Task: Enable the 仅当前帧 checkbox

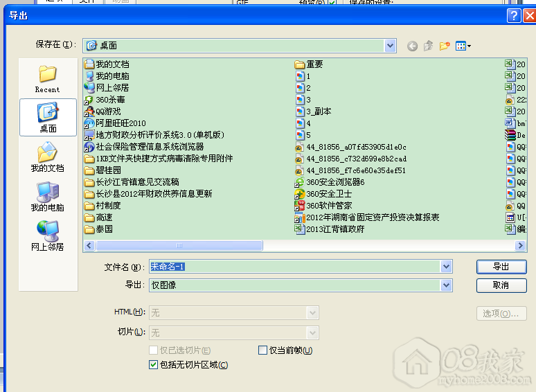Action: pos(263,350)
